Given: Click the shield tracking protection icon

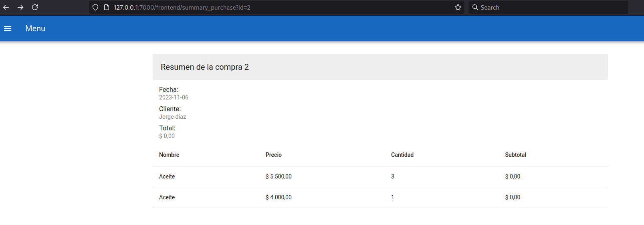Looking at the screenshot, I should pos(95,7).
